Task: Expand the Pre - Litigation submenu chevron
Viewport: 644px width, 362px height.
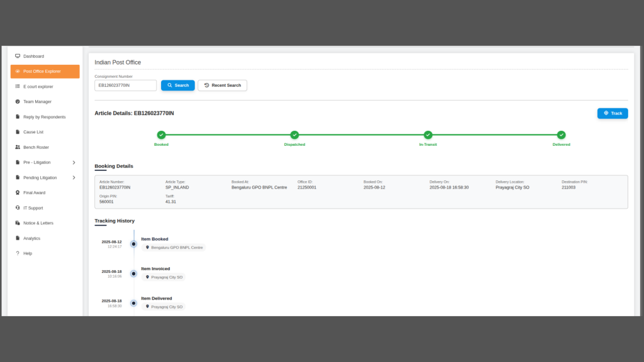Action: coord(74,163)
